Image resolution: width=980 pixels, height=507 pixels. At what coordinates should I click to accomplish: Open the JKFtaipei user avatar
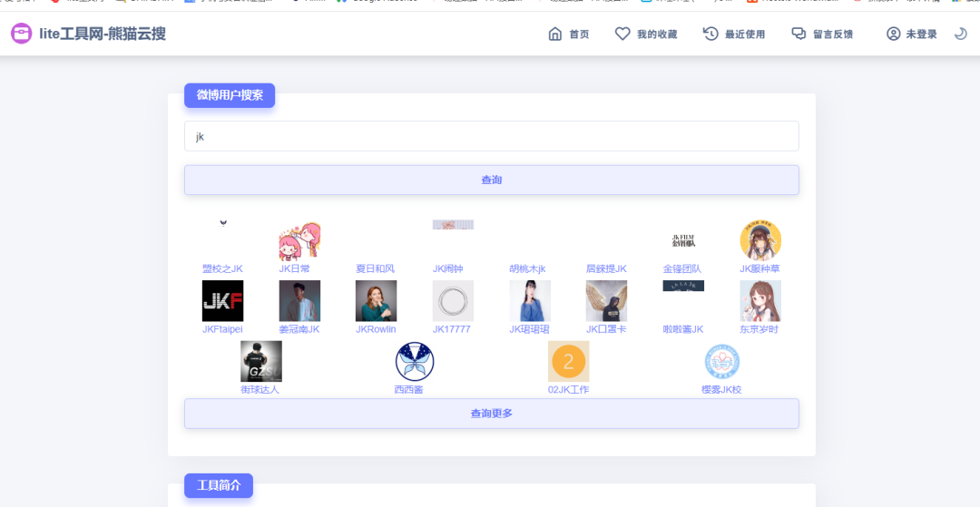(x=222, y=301)
